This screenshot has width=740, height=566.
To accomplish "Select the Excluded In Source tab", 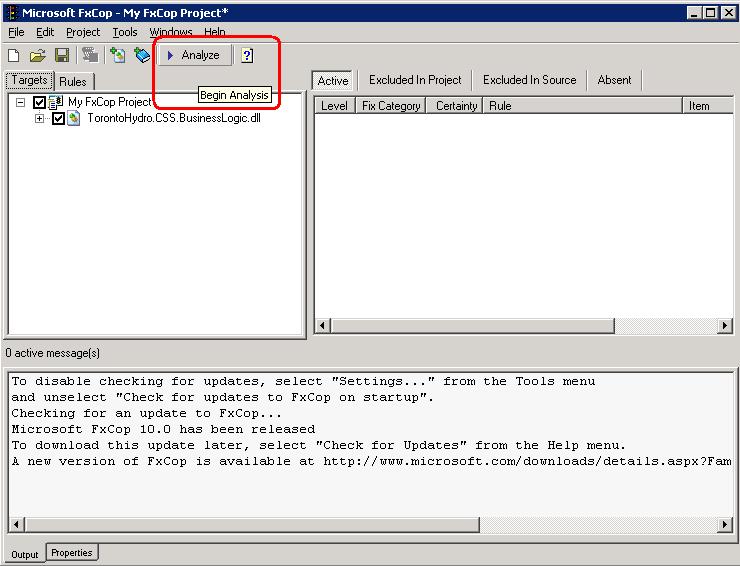I will (x=530, y=80).
